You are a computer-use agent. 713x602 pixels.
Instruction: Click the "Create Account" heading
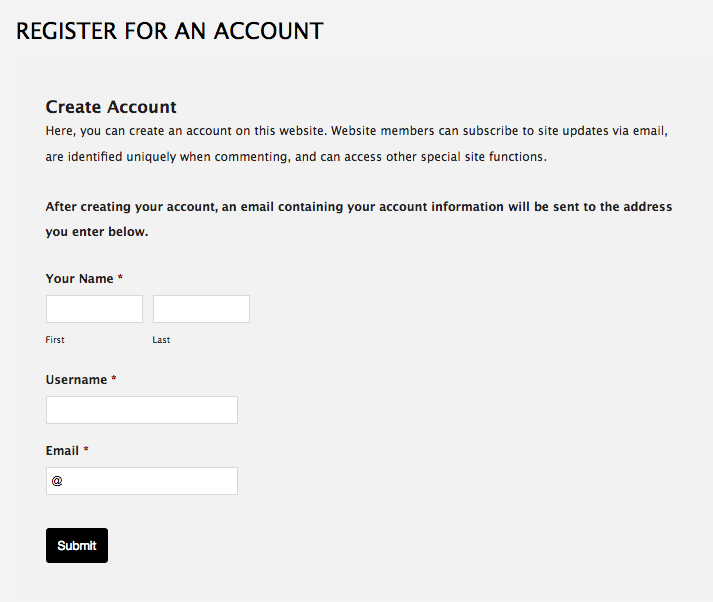(x=111, y=107)
